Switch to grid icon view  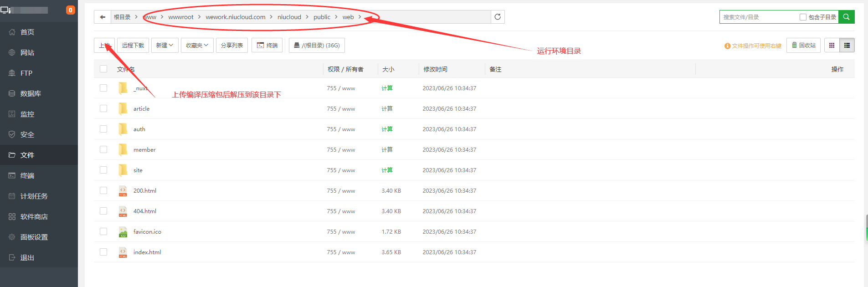[x=832, y=46]
